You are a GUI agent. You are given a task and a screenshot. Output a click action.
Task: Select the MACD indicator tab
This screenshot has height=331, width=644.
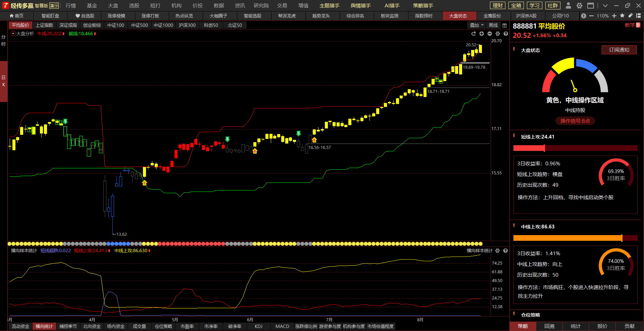pyautogui.click(x=282, y=326)
